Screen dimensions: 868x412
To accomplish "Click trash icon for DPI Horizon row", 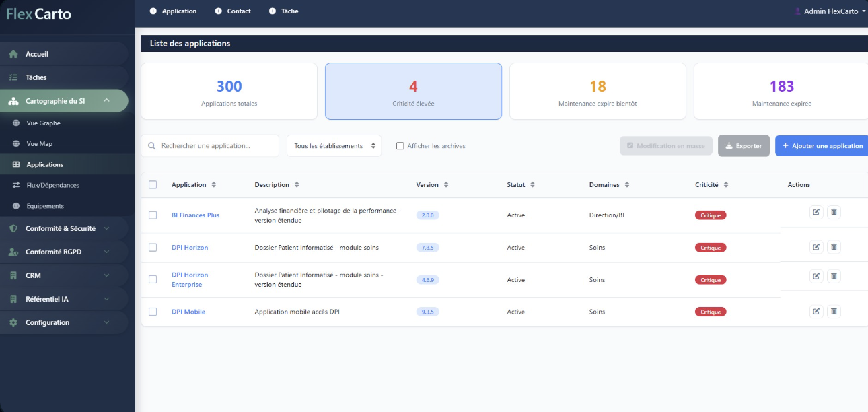I will (x=834, y=247).
